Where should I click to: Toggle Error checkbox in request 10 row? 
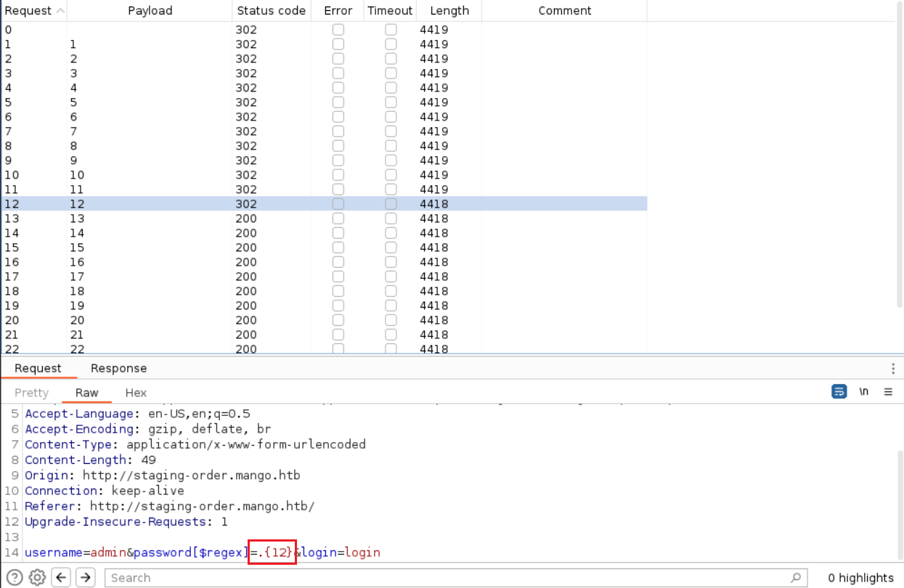(338, 175)
